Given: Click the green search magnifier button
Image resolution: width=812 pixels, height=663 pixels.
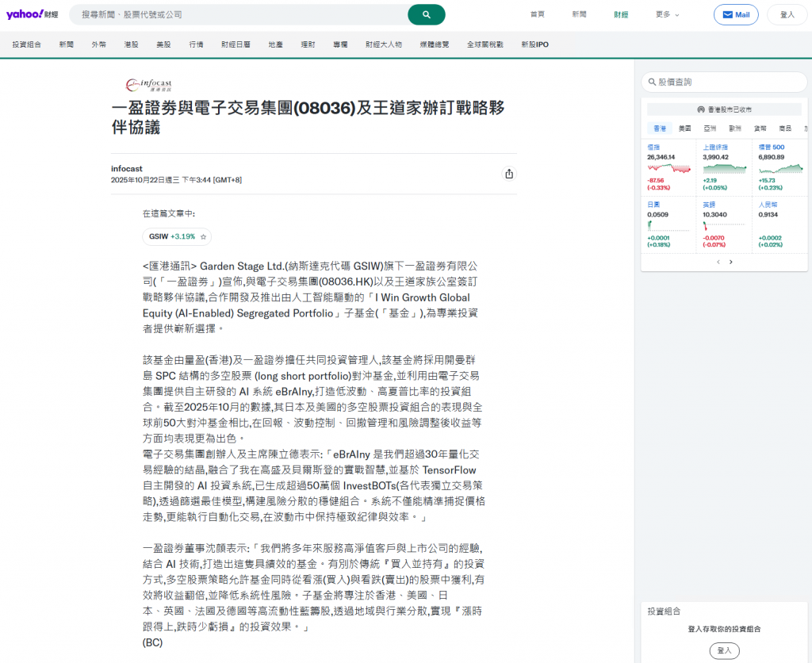Looking at the screenshot, I should pos(426,14).
